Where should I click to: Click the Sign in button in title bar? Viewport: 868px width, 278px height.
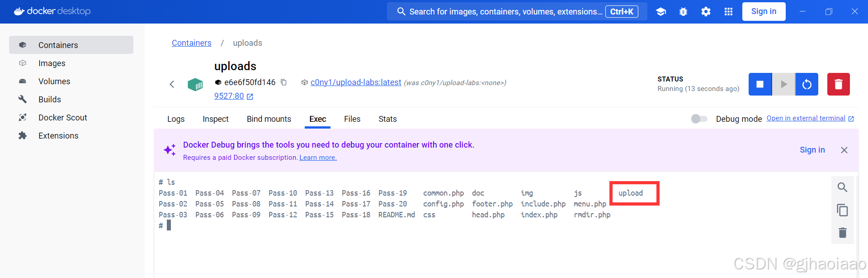[764, 12]
